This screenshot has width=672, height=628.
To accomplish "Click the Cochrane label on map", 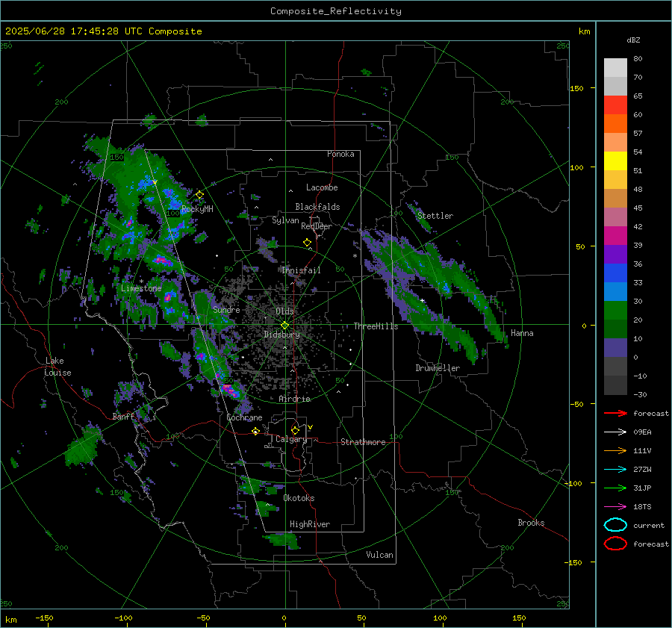I will tap(244, 417).
